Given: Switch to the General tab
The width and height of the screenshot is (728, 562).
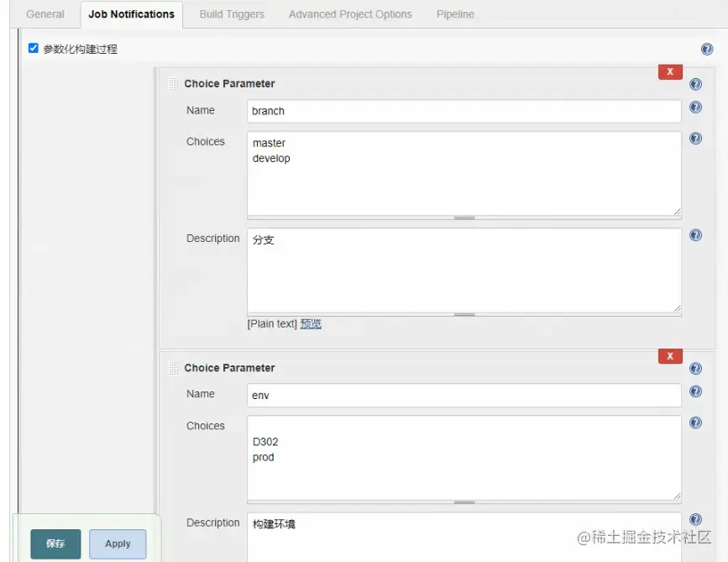Looking at the screenshot, I should 45,14.
